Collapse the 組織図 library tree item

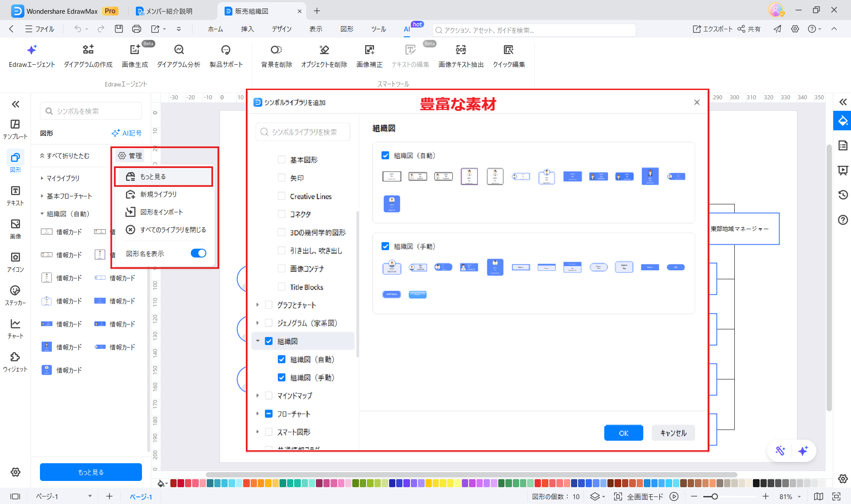pyautogui.click(x=257, y=341)
